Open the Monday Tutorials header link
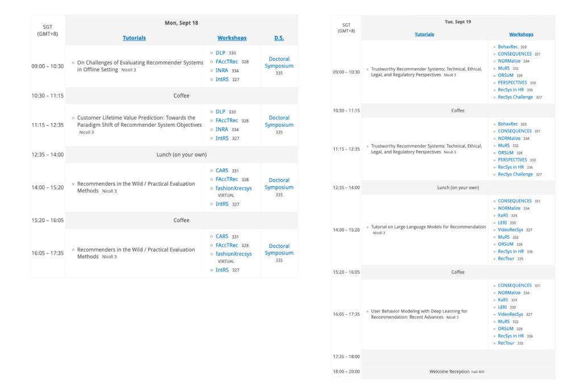This screenshot has height=392, width=582. 134,38
